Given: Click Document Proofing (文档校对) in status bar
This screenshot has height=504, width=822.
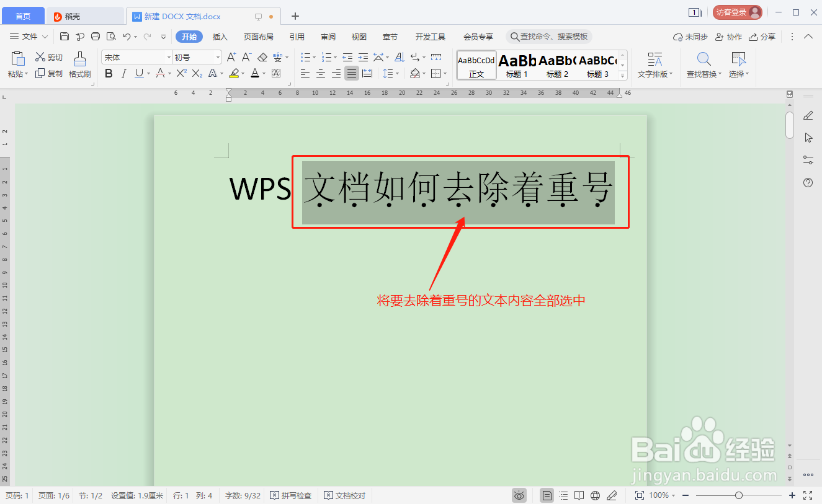Looking at the screenshot, I should [345, 495].
